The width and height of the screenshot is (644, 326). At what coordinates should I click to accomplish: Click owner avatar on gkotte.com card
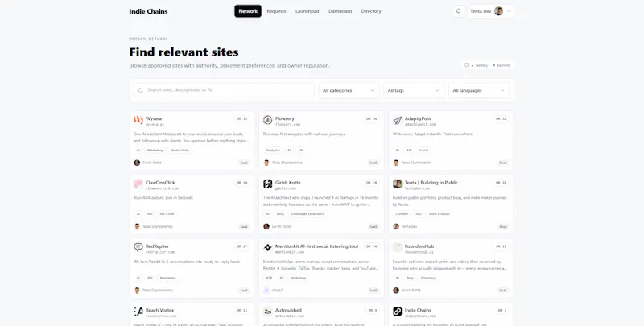pyautogui.click(x=266, y=226)
